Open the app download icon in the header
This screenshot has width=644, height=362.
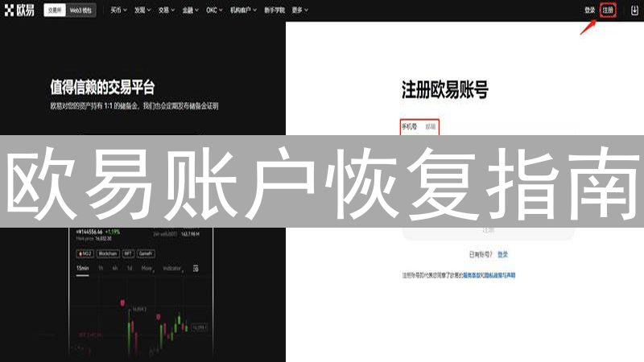[634, 10]
